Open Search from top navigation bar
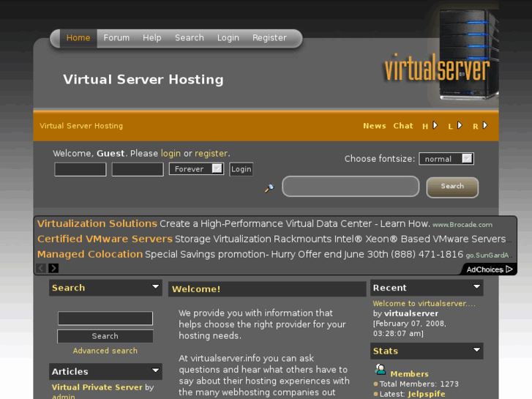This screenshot has height=399, width=532. (x=190, y=38)
